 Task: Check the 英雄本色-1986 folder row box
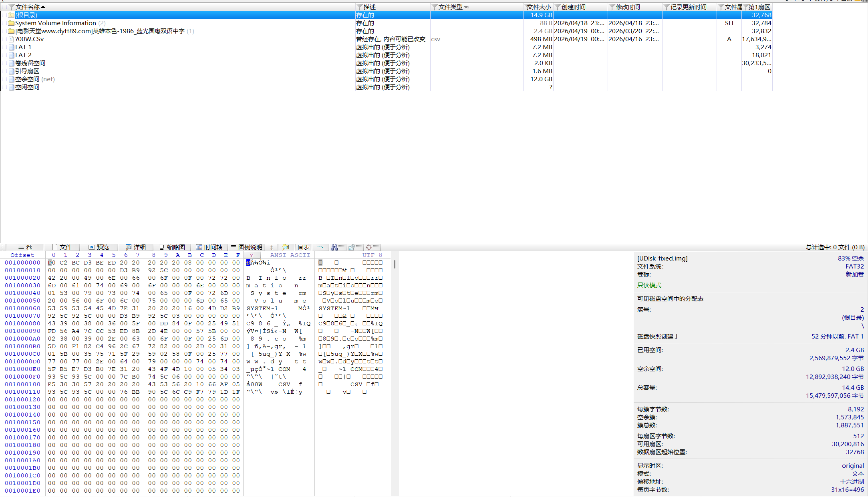pyautogui.click(x=4, y=31)
